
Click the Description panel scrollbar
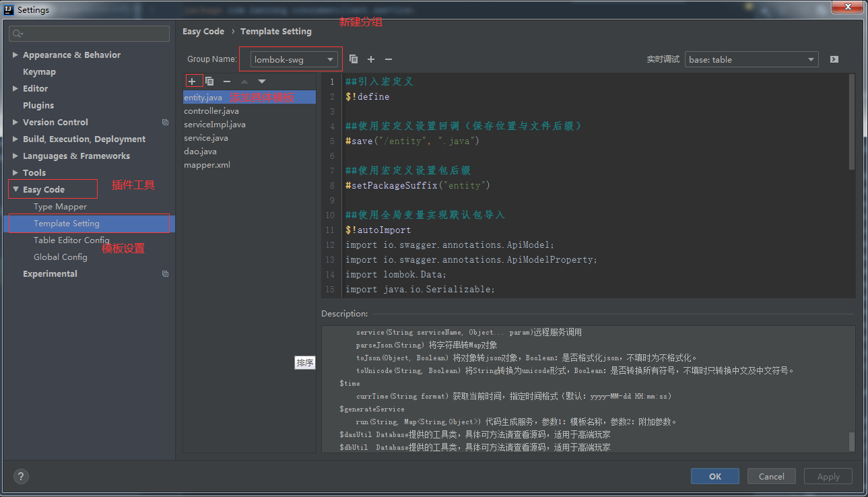[x=852, y=442]
